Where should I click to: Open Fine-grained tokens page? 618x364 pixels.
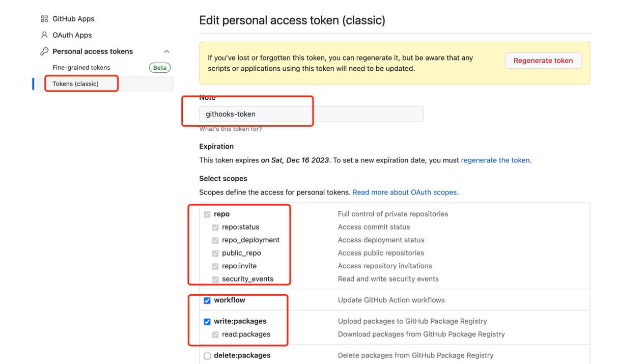[x=81, y=68]
